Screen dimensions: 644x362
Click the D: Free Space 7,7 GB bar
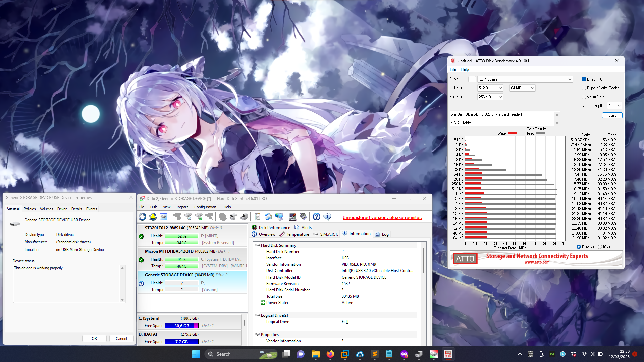coord(182,342)
